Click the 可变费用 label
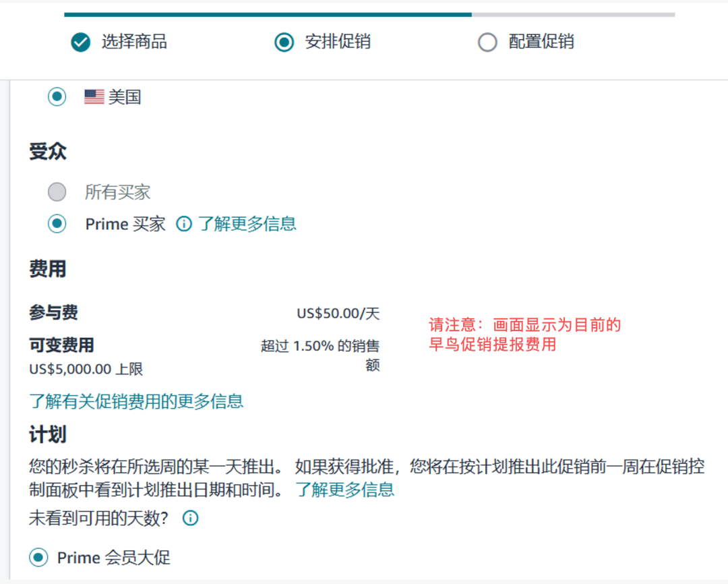This screenshot has width=728, height=584. tap(62, 345)
